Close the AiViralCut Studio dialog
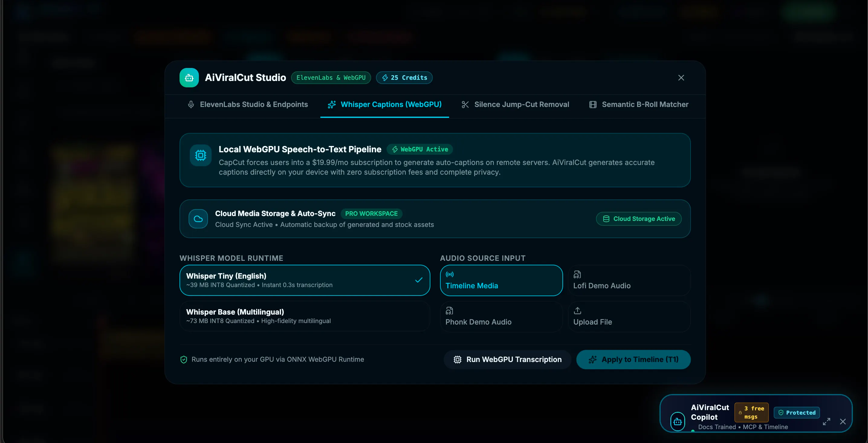The image size is (868, 443). [681, 78]
